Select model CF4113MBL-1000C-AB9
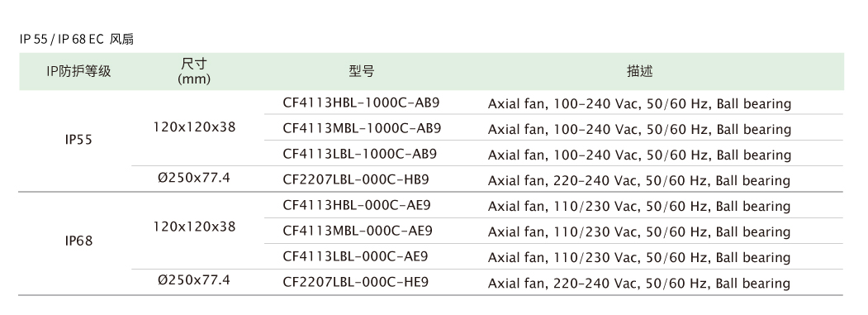The image size is (868, 315). coord(362,128)
